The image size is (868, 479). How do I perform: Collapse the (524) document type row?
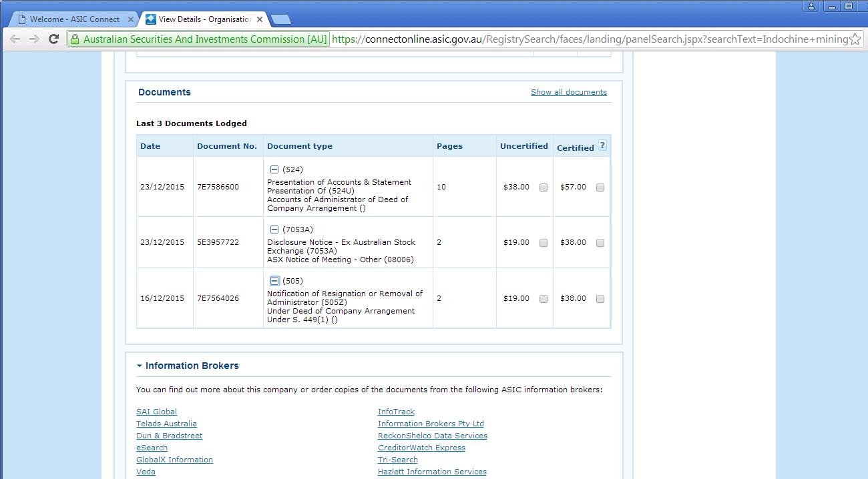[274, 169]
